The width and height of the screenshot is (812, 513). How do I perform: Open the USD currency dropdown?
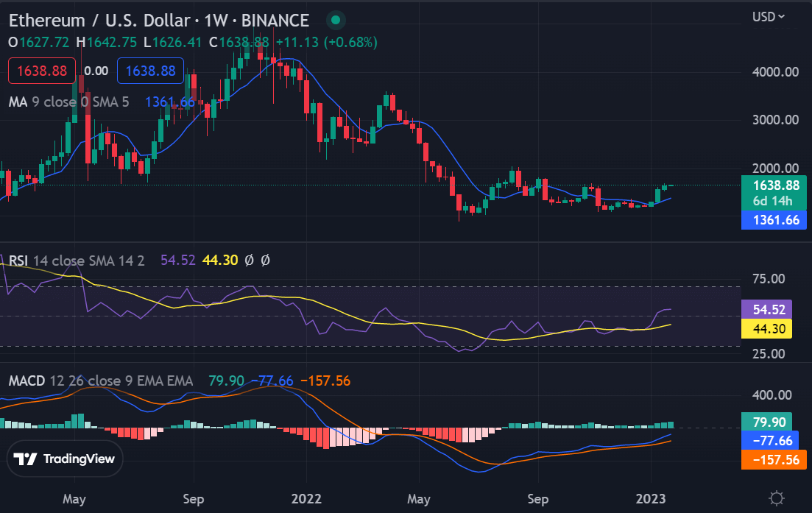pos(769,17)
